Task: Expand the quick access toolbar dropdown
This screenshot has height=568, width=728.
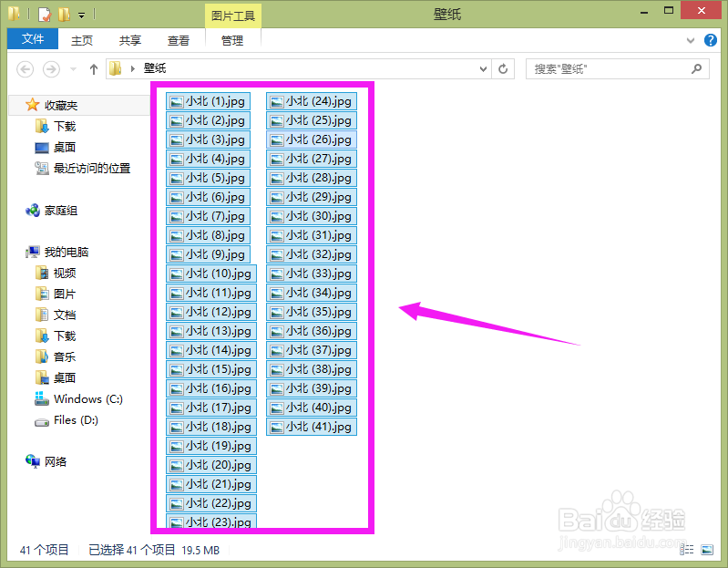Action: pyautogui.click(x=81, y=15)
